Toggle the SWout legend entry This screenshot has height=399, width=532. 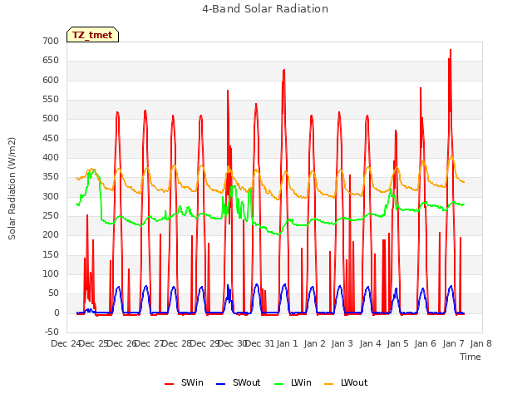tap(239, 382)
